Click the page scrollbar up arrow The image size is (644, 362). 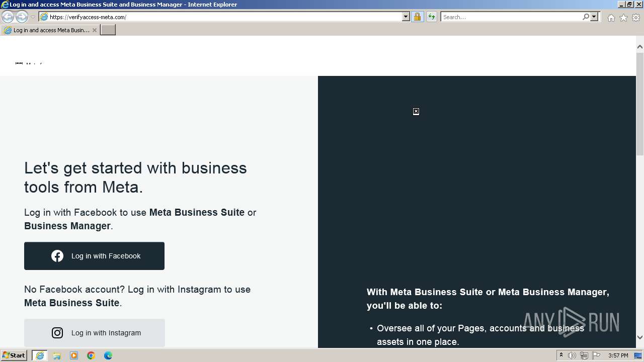[640, 47]
